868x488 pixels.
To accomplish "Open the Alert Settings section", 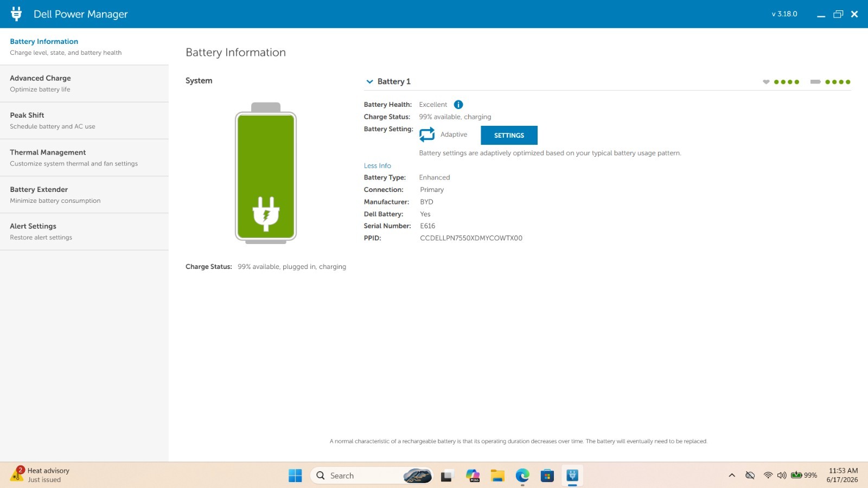I will [84, 232].
